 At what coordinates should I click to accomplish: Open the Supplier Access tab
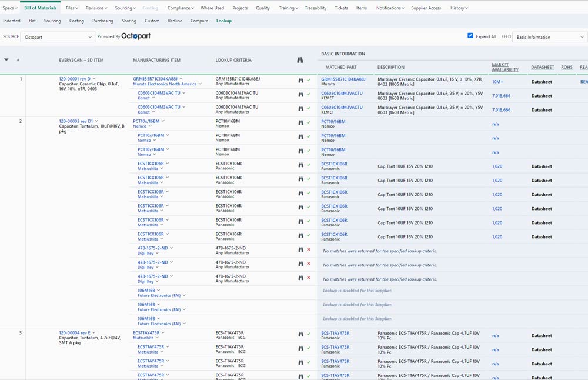(426, 8)
